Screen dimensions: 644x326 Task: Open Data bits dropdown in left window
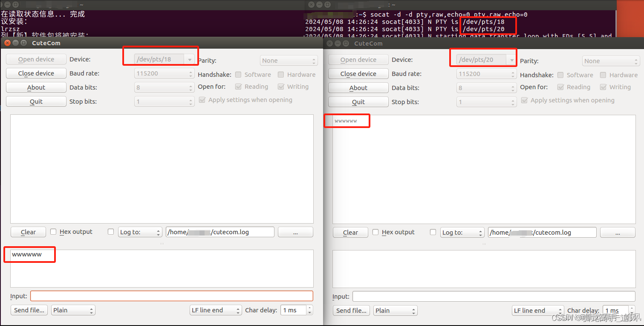click(x=165, y=87)
